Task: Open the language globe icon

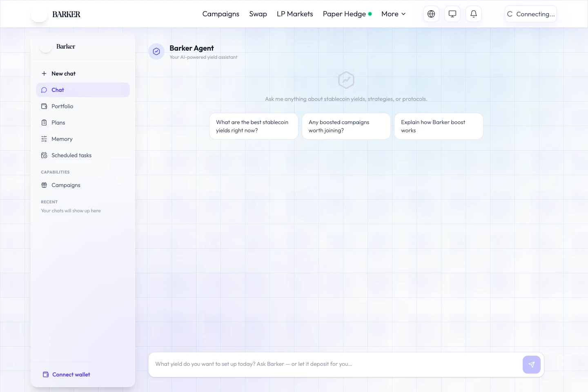Action: (431, 14)
